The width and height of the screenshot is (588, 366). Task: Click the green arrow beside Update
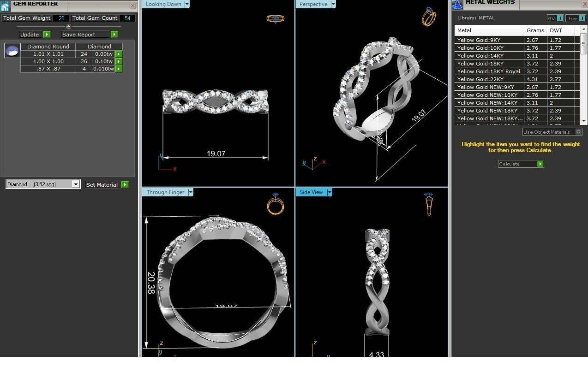click(x=47, y=35)
